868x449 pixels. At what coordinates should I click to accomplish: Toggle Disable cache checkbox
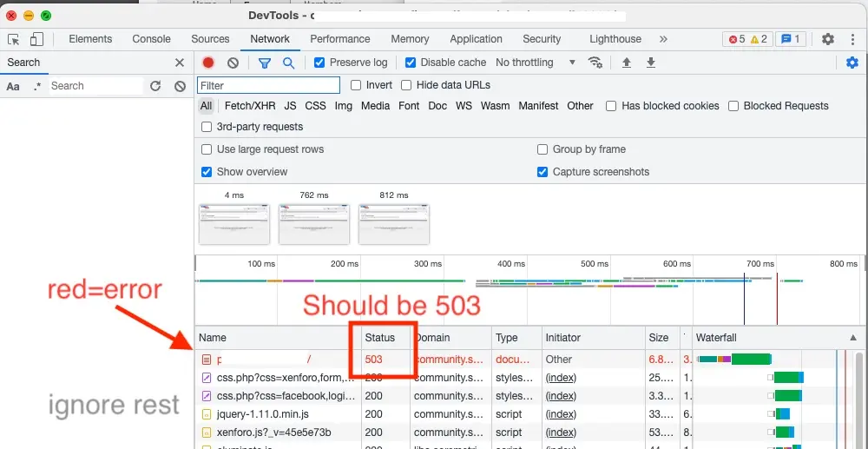tap(411, 63)
